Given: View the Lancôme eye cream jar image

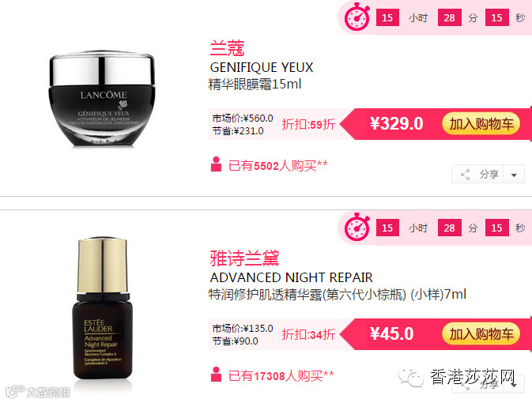Looking at the screenshot, I should tap(102, 98).
